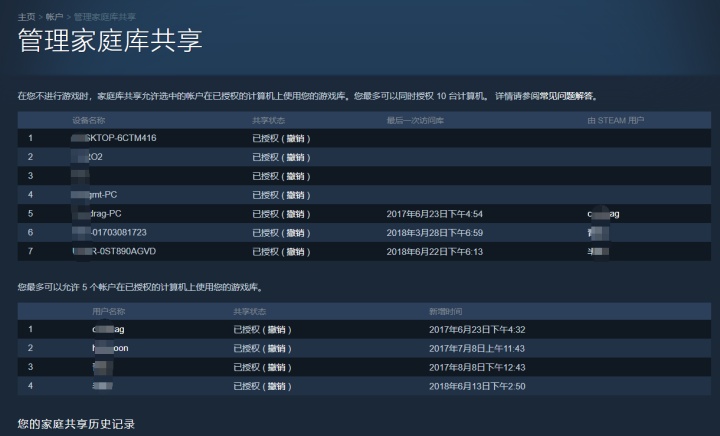Click added time 2018年6月13日下午2:50
720x436 pixels.
(x=477, y=386)
